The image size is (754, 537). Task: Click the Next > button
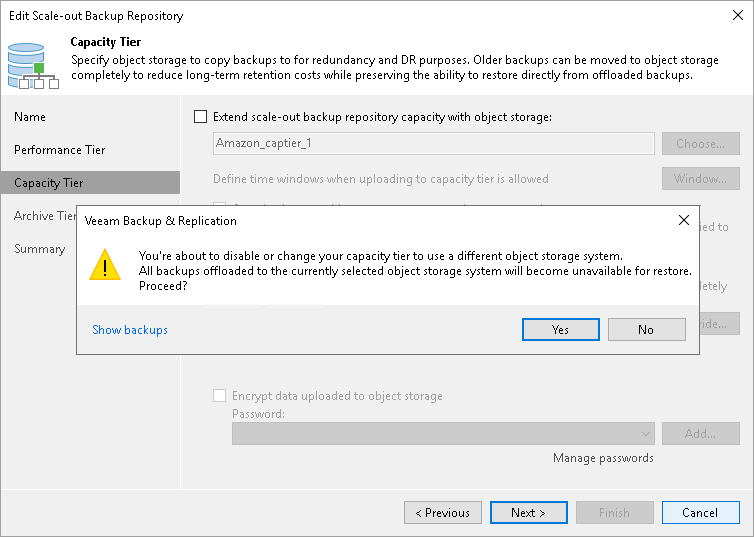(528, 513)
